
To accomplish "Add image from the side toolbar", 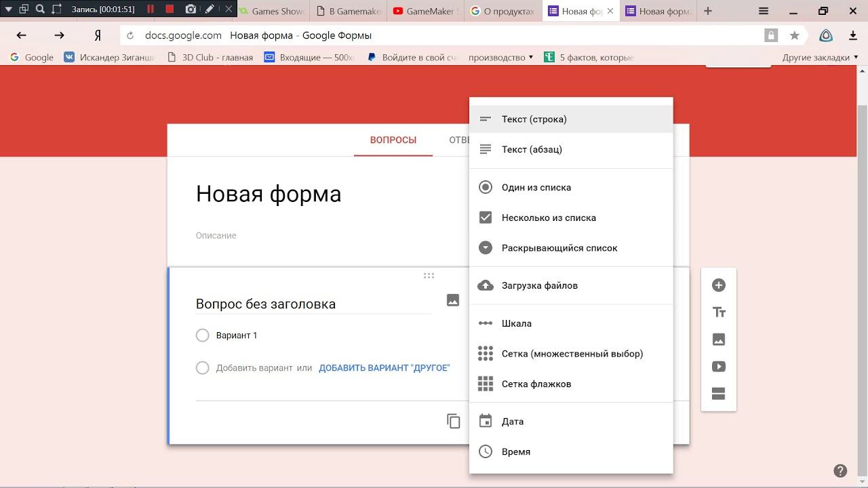I will point(719,340).
